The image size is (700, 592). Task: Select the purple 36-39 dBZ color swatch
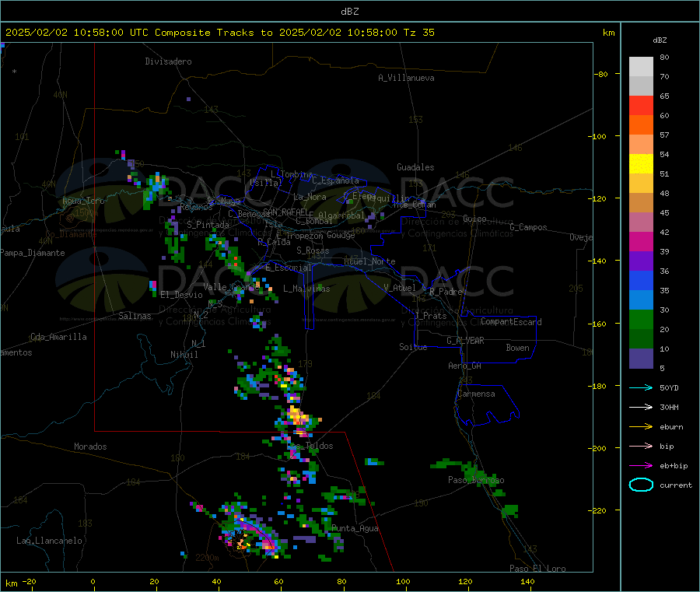click(x=641, y=261)
